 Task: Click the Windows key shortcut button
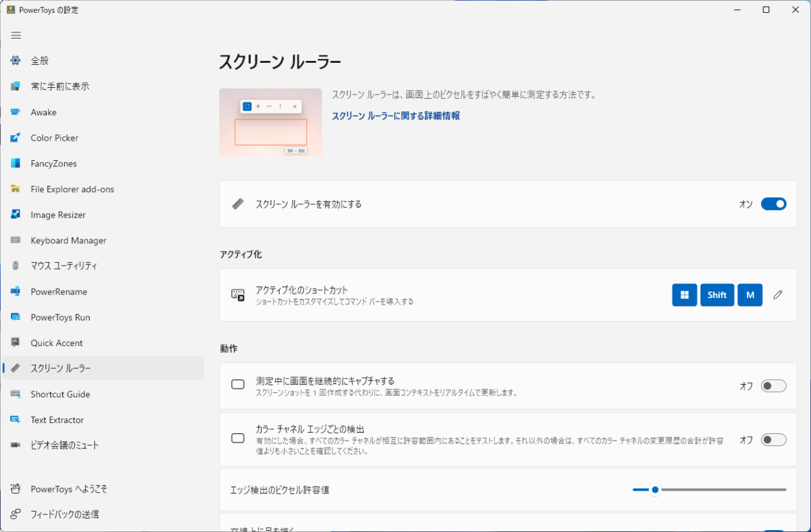click(685, 295)
